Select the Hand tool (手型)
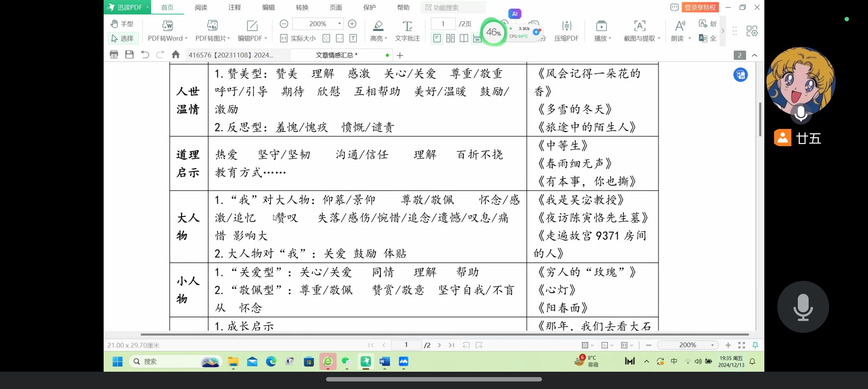Image resolution: width=868 pixels, height=389 pixels. 122,24
